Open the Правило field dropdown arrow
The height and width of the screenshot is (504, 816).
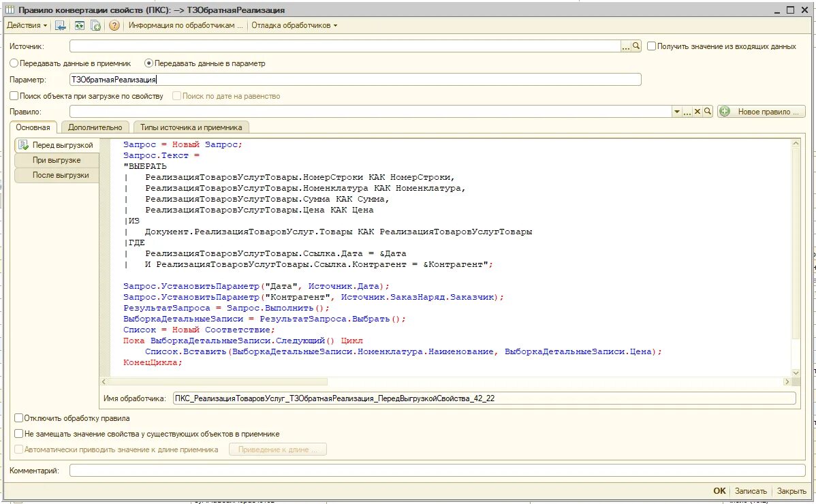[x=676, y=111]
